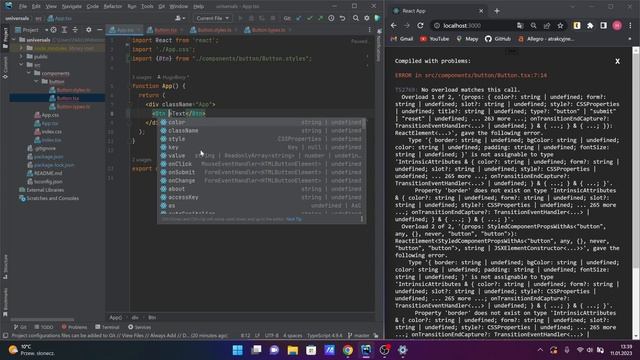Screen dimensions: 640x360
Task: Open YouTube bookmark in Chrome
Action: pyautogui.click(x=434, y=39)
